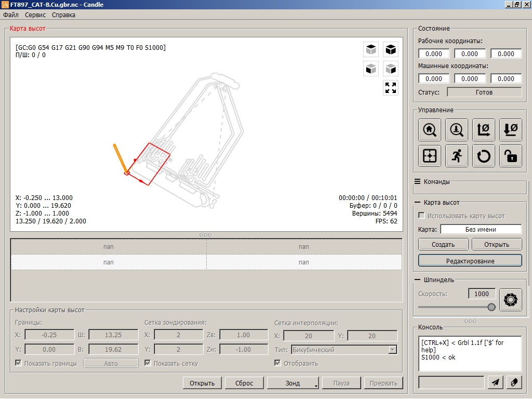Viewport: 532px width, 399px height.
Task: Toggle the spindle on with gear icon
Action: (x=511, y=300)
